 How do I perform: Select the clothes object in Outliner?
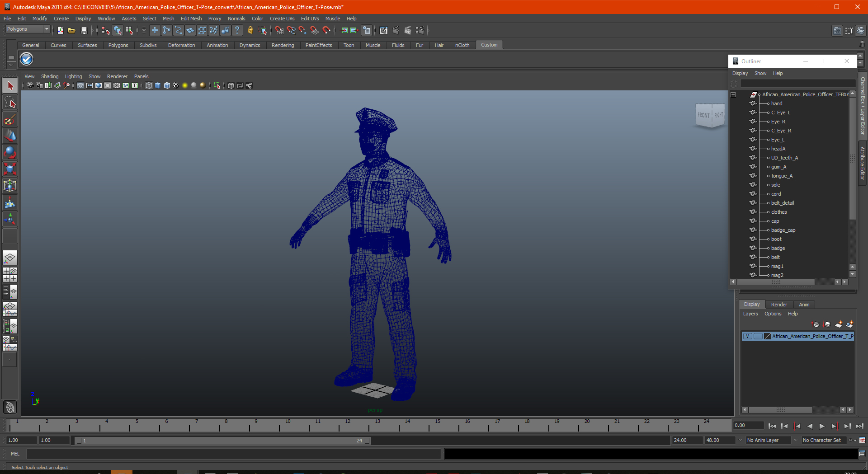[779, 212]
